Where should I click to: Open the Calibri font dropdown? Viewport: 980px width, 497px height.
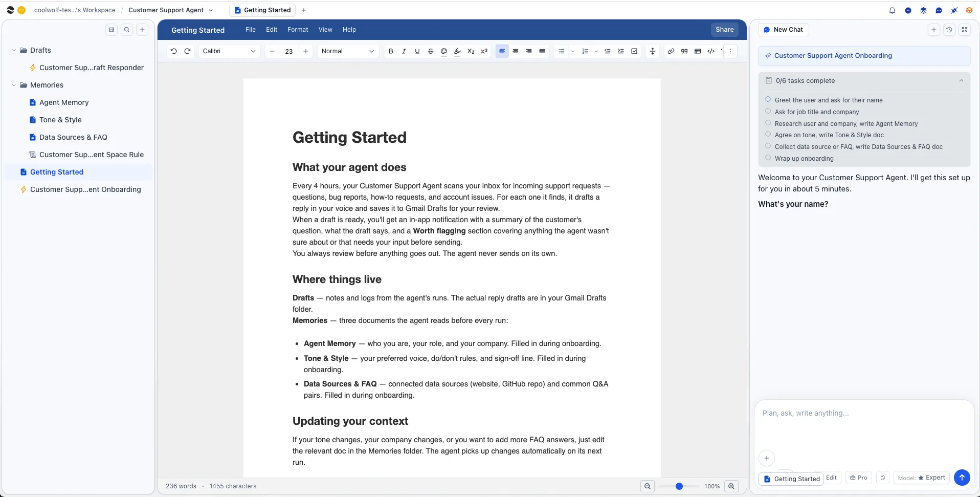click(229, 51)
